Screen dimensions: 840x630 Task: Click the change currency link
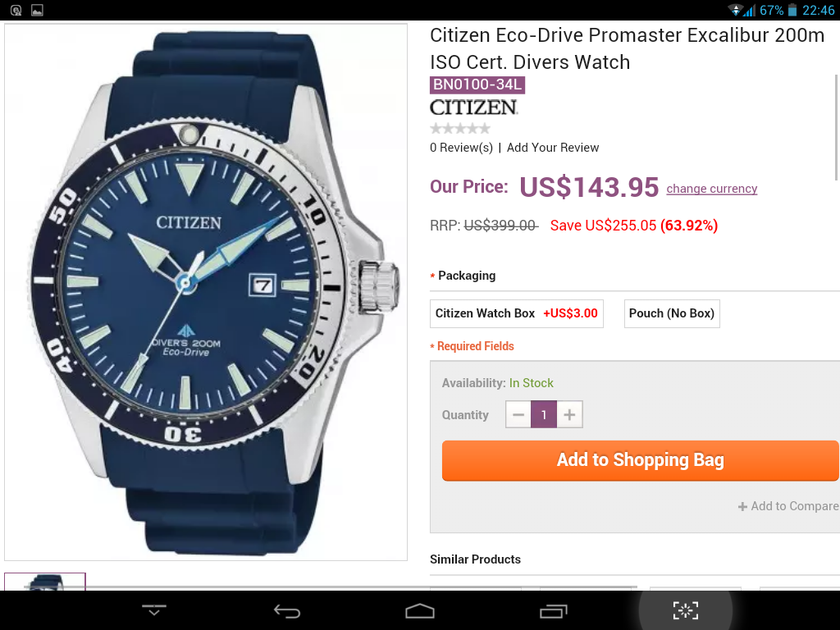tap(711, 189)
